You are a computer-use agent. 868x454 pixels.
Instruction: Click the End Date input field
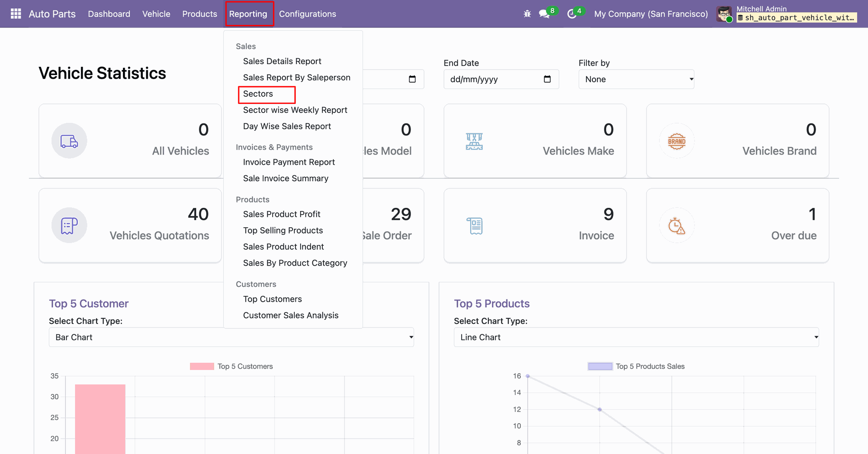[x=501, y=79]
